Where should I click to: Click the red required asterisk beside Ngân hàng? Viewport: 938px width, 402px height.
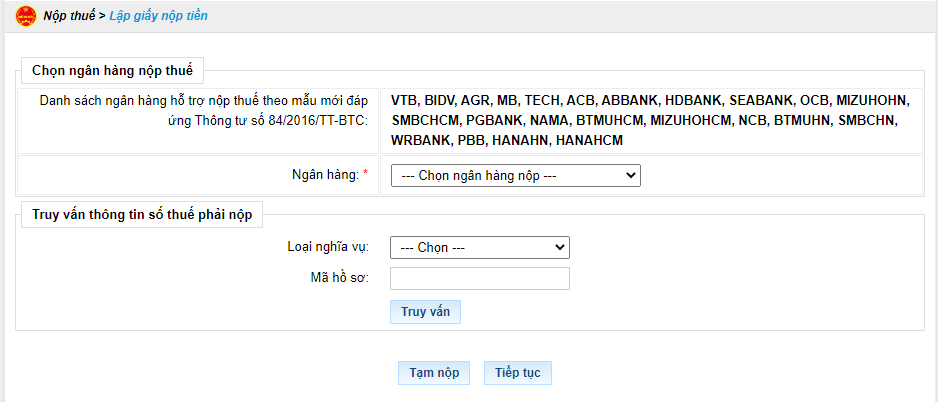click(366, 173)
